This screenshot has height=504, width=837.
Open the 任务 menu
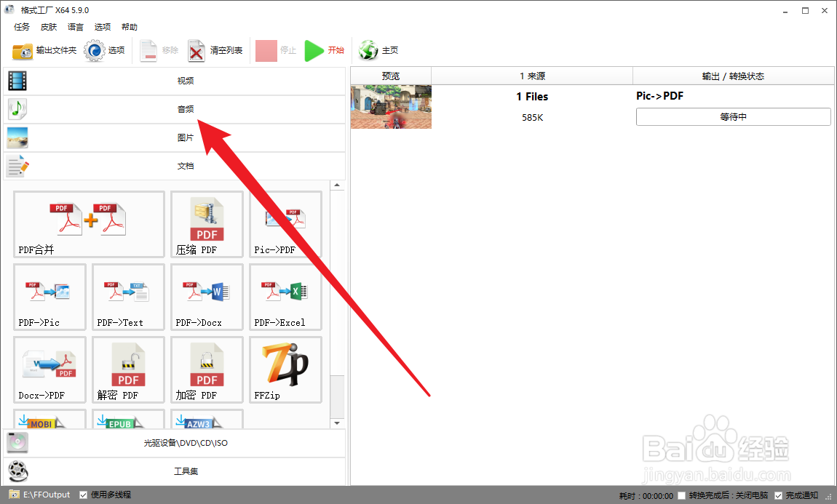(22, 27)
